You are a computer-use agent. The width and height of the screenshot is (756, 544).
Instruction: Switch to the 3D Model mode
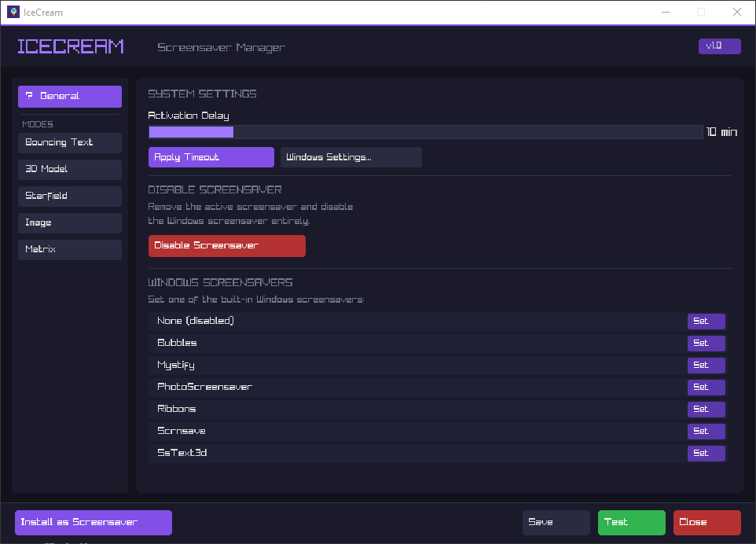[70, 169]
